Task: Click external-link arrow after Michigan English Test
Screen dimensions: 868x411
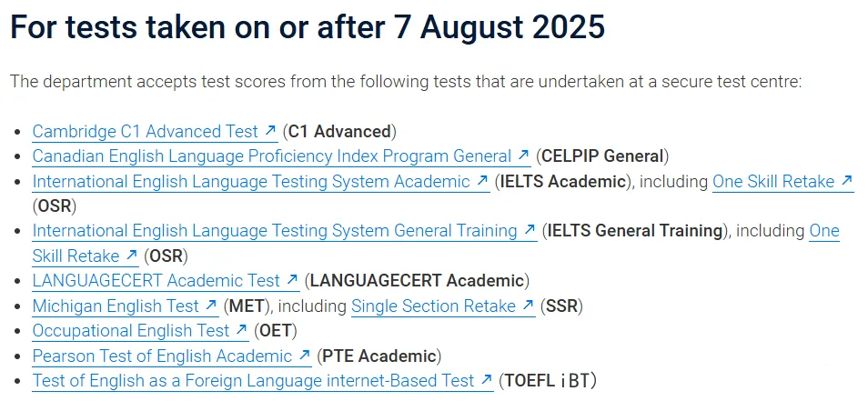Action: 211,306
